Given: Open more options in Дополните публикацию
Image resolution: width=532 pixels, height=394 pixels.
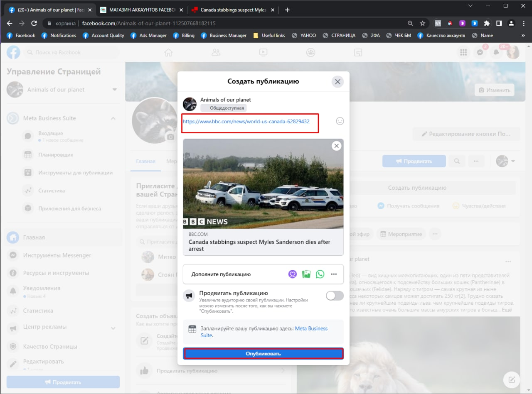Looking at the screenshot, I should click(x=334, y=274).
